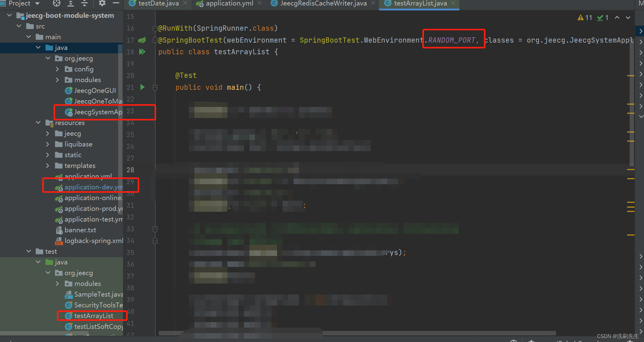
Task: Expand the templates folder
Action: click(x=47, y=166)
